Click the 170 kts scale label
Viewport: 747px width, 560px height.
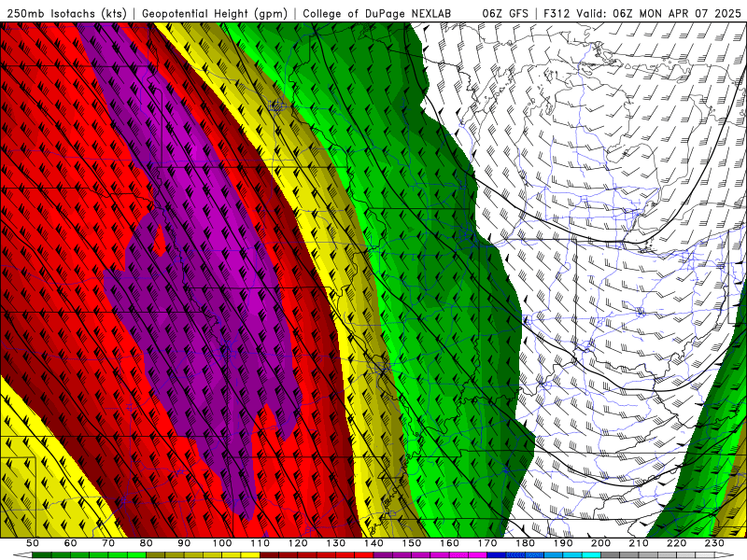(x=487, y=543)
